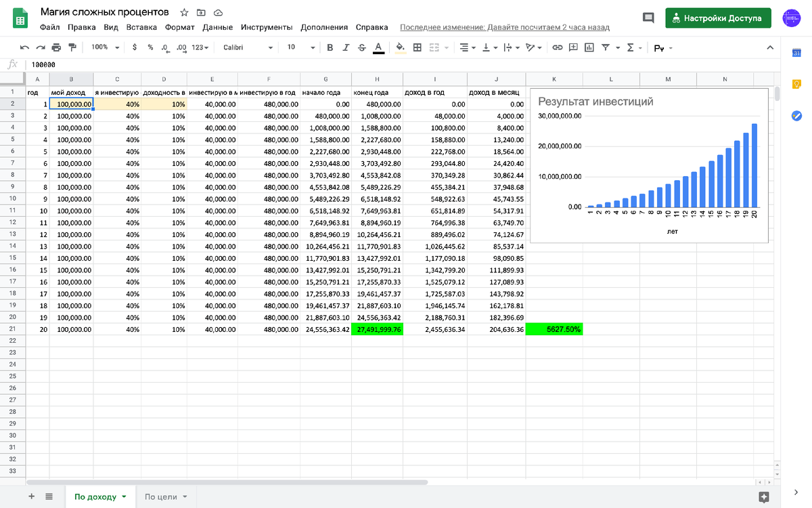Click the Настройки Доступа share button
This screenshot has height=508, width=812.
tap(718, 18)
